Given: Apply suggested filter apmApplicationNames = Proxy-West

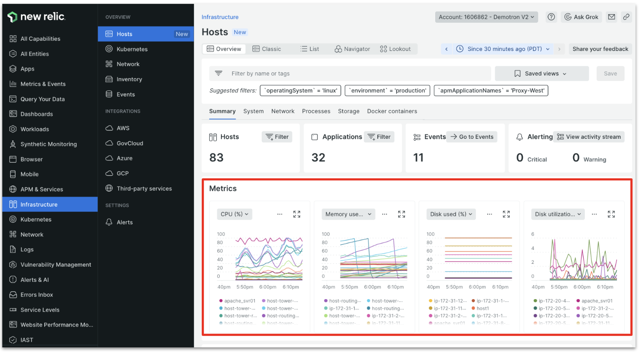Looking at the screenshot, I should tap(491, 91).
